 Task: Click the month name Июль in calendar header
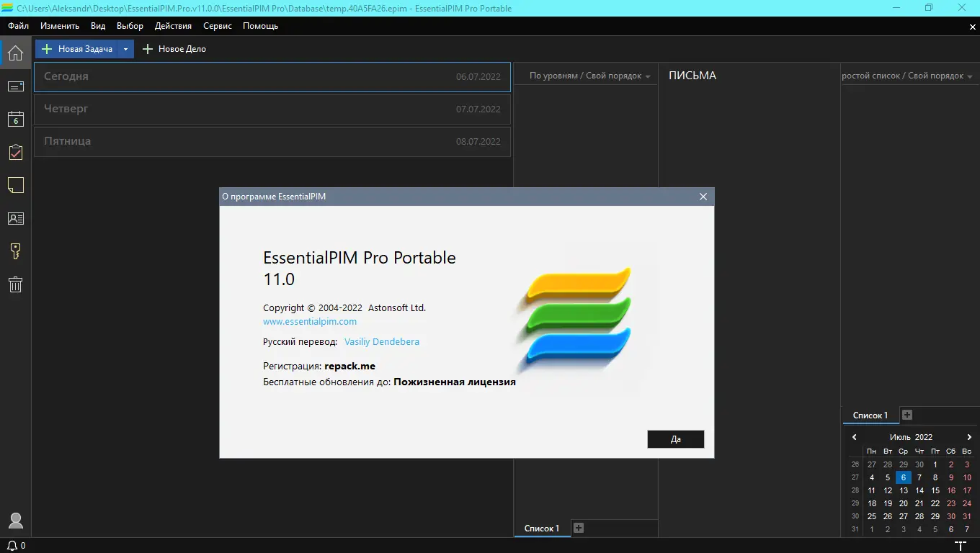[900, 437]
